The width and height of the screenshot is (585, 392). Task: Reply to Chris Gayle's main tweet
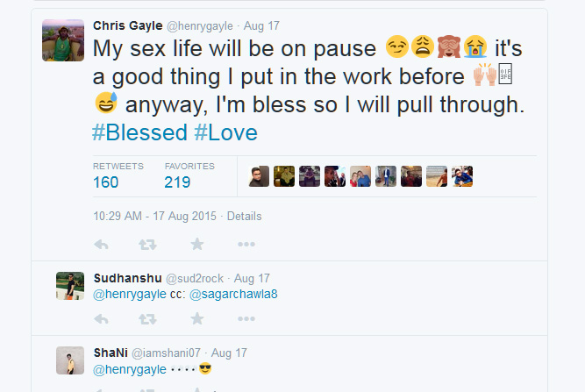point(101,244)
